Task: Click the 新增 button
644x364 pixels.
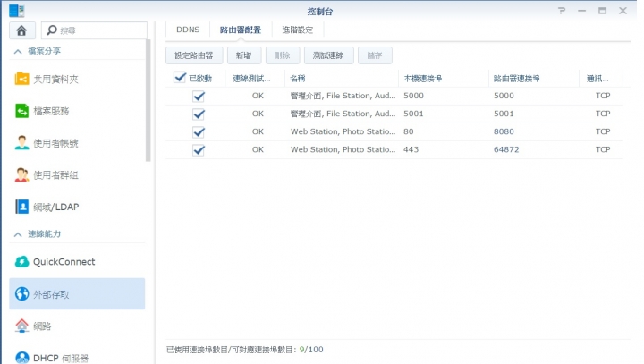Action: (x=244, y=55)
